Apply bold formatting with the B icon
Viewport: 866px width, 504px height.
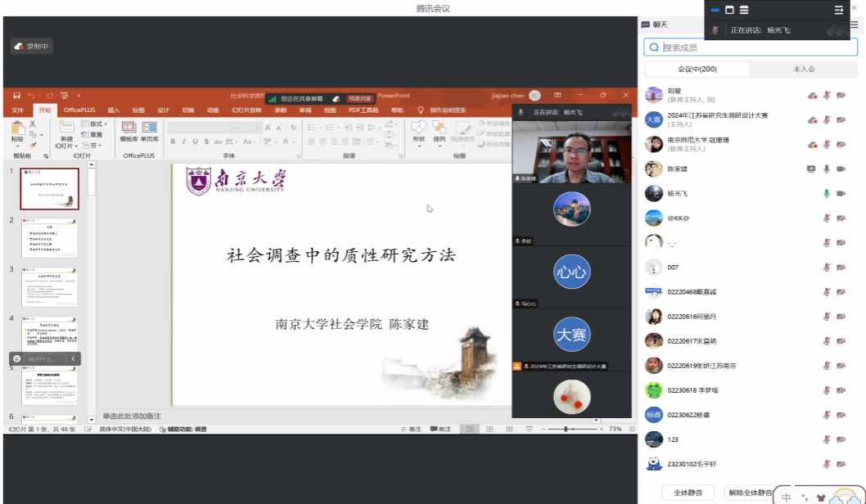173,142
